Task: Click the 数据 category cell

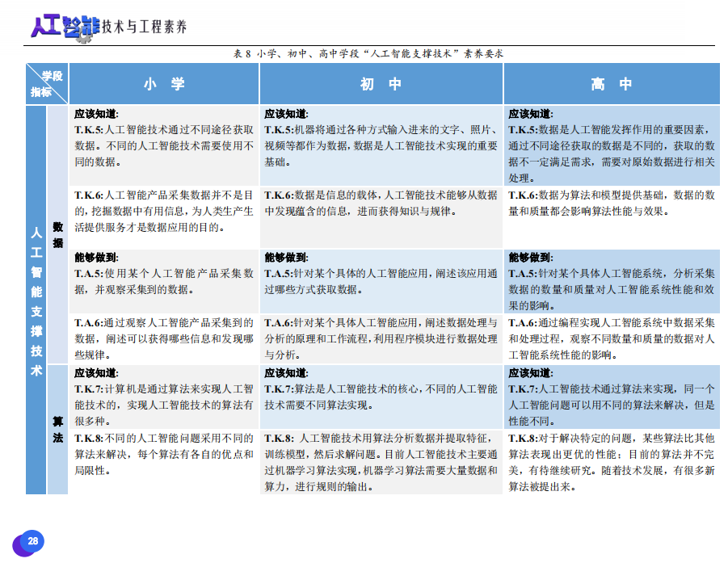Action: [58, 234]
